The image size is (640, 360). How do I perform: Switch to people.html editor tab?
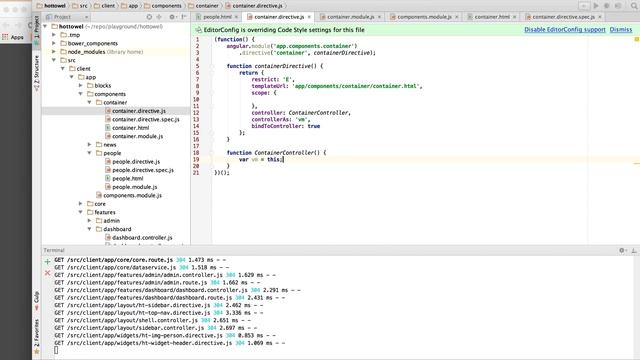(x=218, y=17)
